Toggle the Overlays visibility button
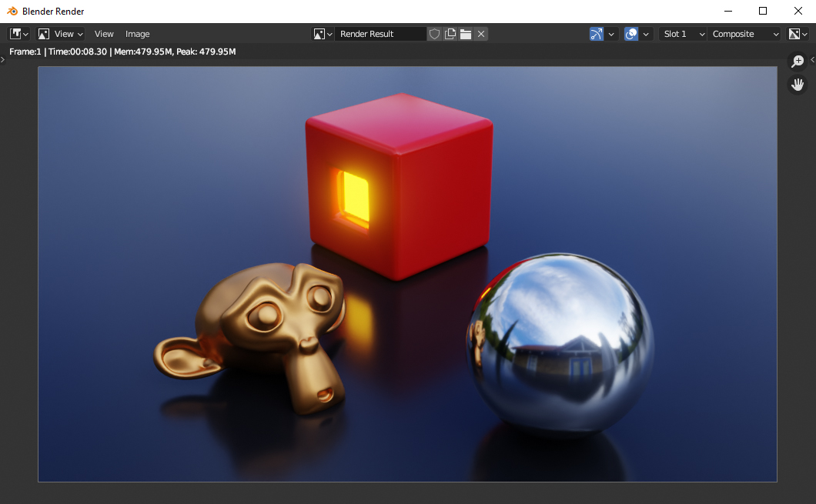This screenshot has width=816, height=504. (631, 34)
